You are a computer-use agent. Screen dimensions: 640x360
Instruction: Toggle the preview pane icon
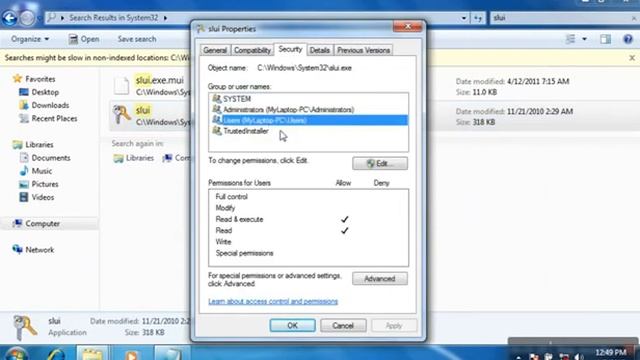(x=605, y=39)
